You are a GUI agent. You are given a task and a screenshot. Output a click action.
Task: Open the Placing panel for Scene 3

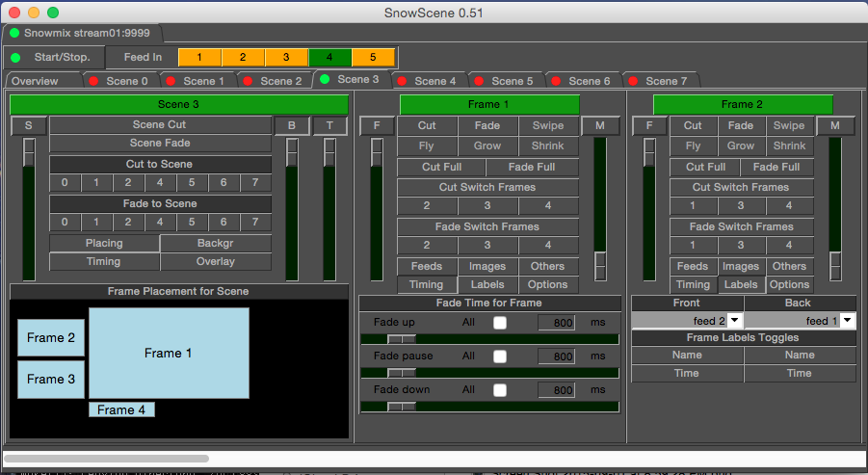coord(104,243)
